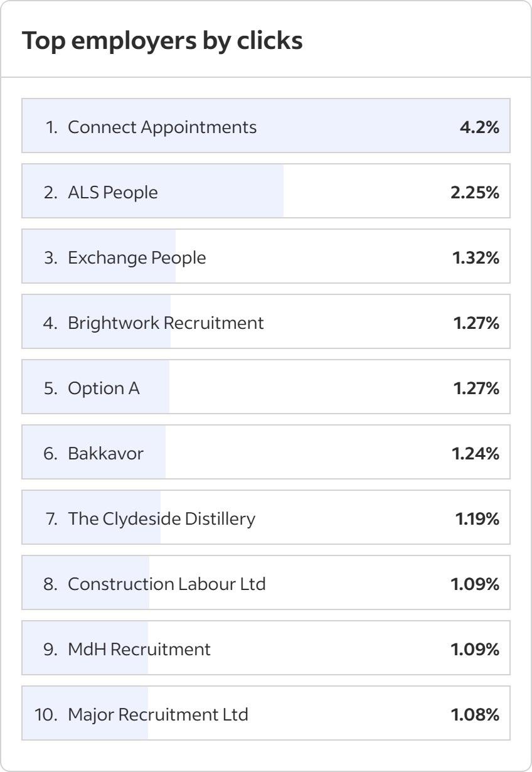The height and width of the screenshot is (772, 532).
Task: Select the 1.19% percentage value
Action: tap(477, 518)
